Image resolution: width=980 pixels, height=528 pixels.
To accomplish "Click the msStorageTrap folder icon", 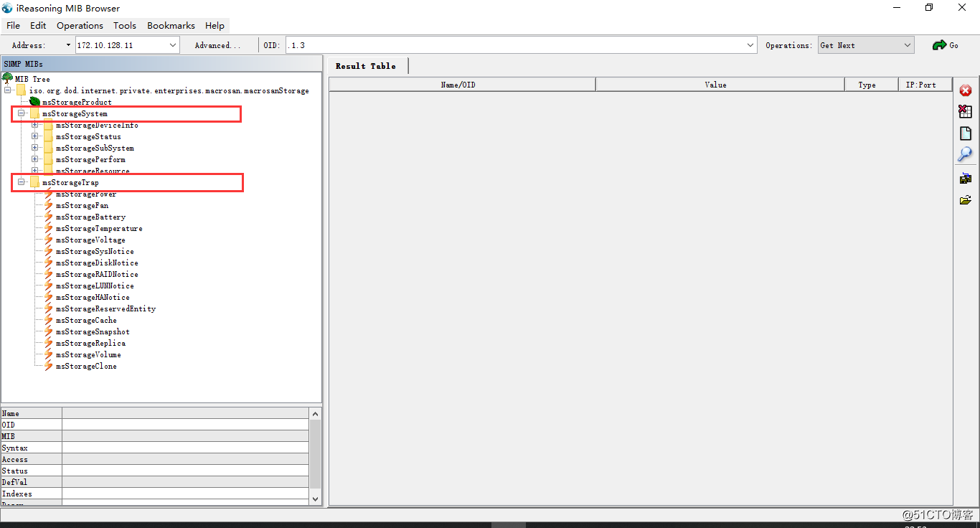I will [x=34, y=182].
